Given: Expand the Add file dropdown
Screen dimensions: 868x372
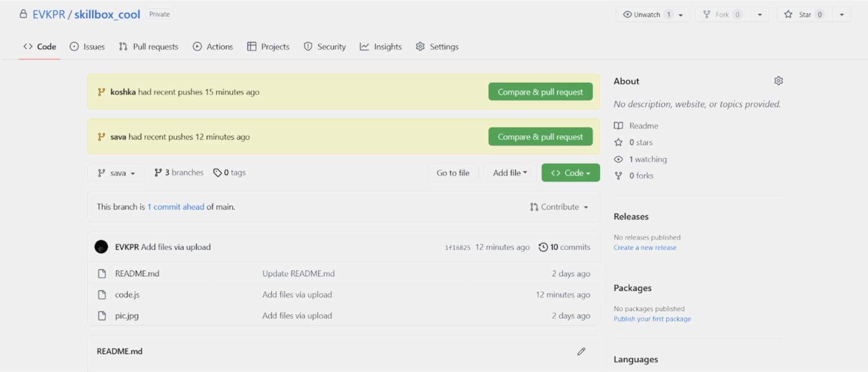Looking at the screenshot, I should click(510, 173).
